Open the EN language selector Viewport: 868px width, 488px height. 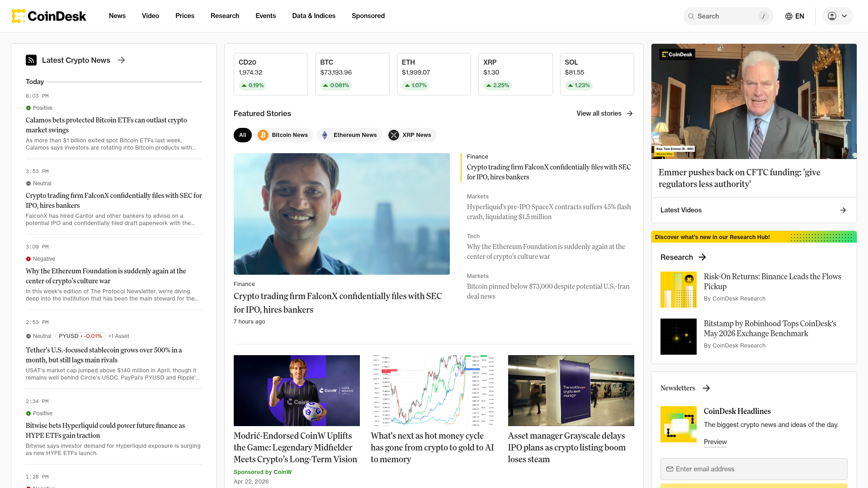(795, 16)
